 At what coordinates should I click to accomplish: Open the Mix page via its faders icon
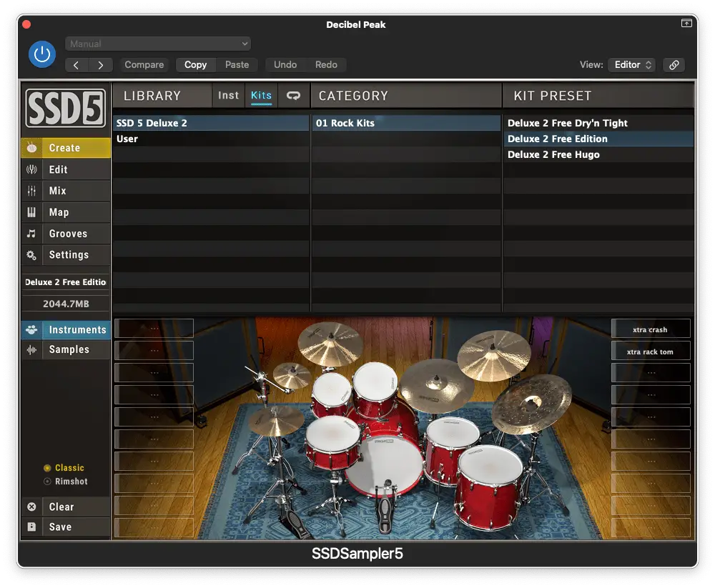(31, 191)
